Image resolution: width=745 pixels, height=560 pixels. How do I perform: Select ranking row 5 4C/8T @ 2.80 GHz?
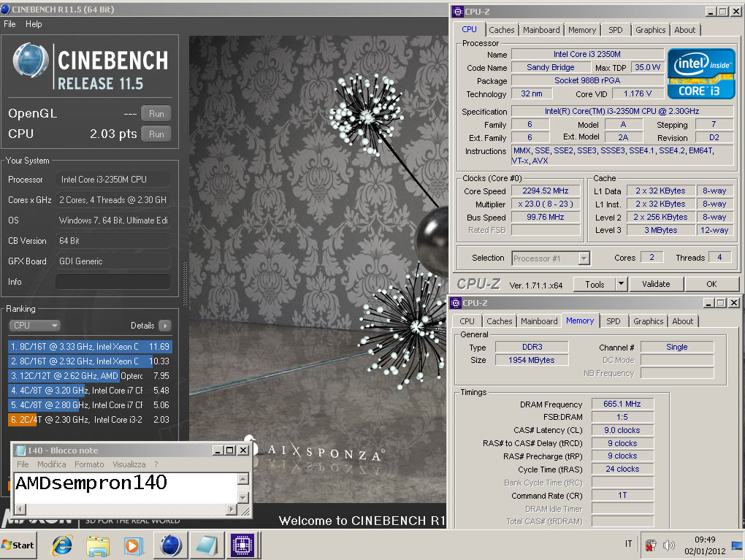click(x=90, y=405)
